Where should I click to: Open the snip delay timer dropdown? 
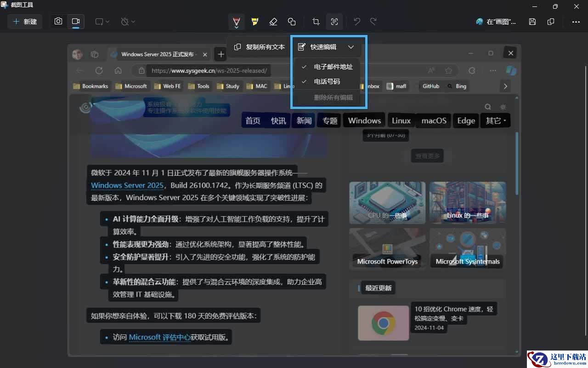(x=128, y=22)
